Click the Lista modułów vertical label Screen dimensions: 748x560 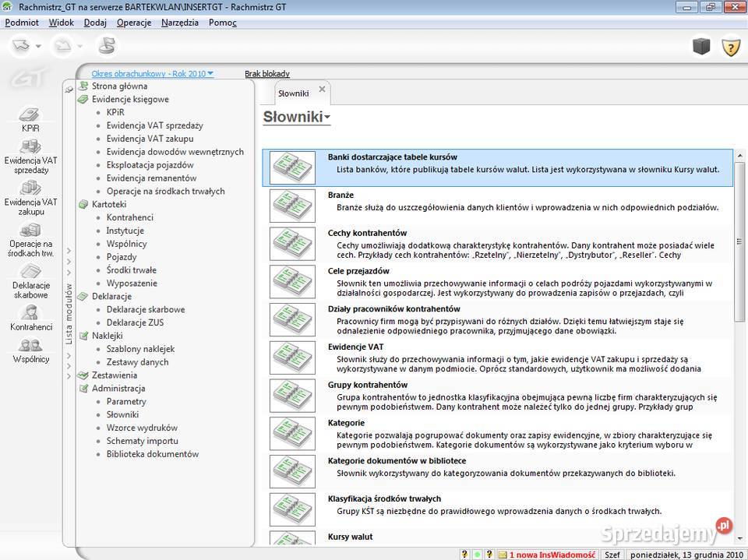click(x=69, y=314)
